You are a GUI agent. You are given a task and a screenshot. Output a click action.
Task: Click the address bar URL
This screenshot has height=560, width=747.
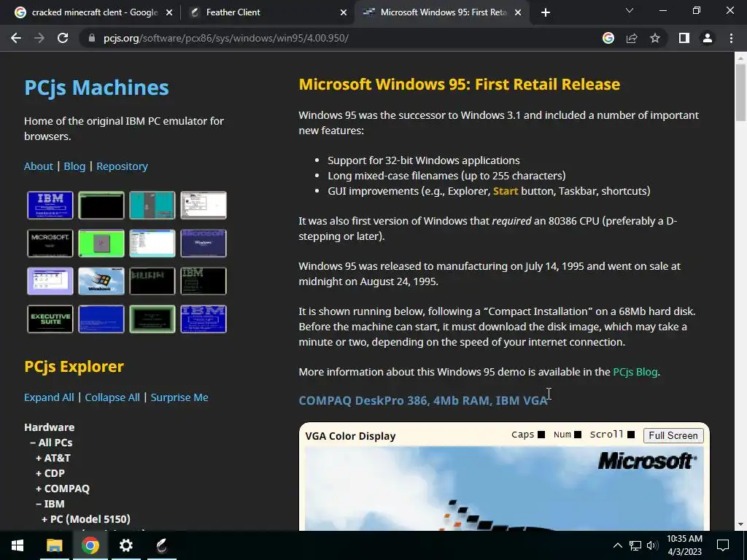point(226,38)
